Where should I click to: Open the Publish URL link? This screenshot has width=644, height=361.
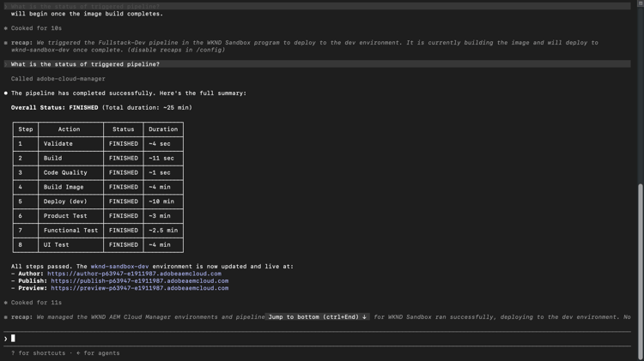140,281
